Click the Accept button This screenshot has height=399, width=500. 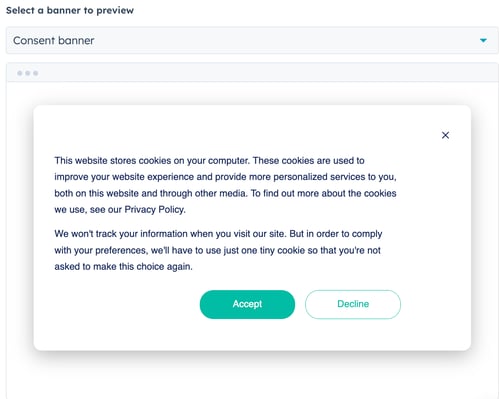pyautogui.click(x=247, y=304)
